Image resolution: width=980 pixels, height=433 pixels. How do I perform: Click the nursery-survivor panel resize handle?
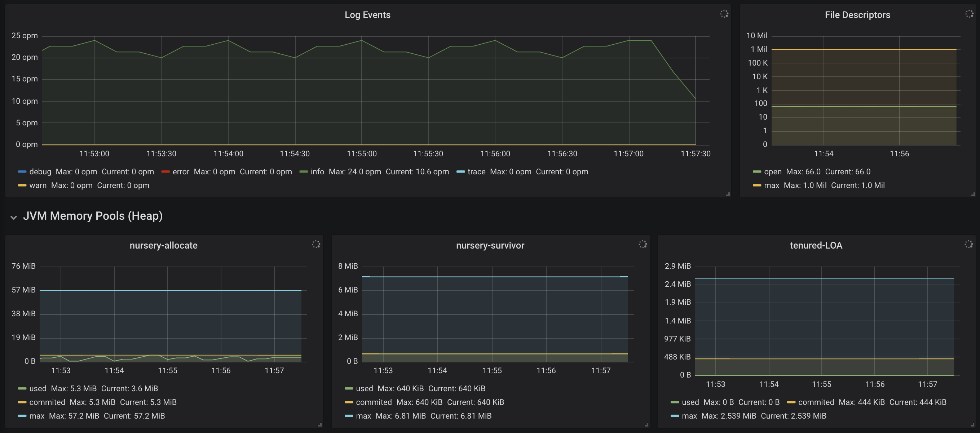pyautogui.click(x=646, y=425)
